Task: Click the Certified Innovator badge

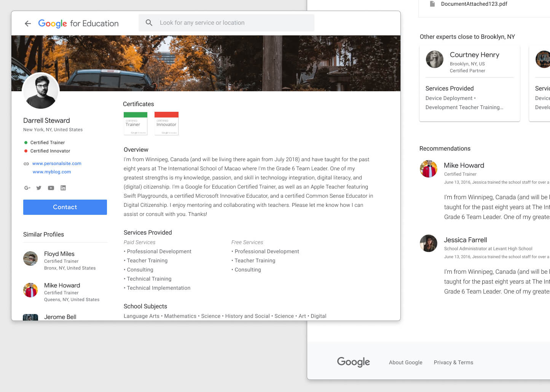Action: [166, 123]
